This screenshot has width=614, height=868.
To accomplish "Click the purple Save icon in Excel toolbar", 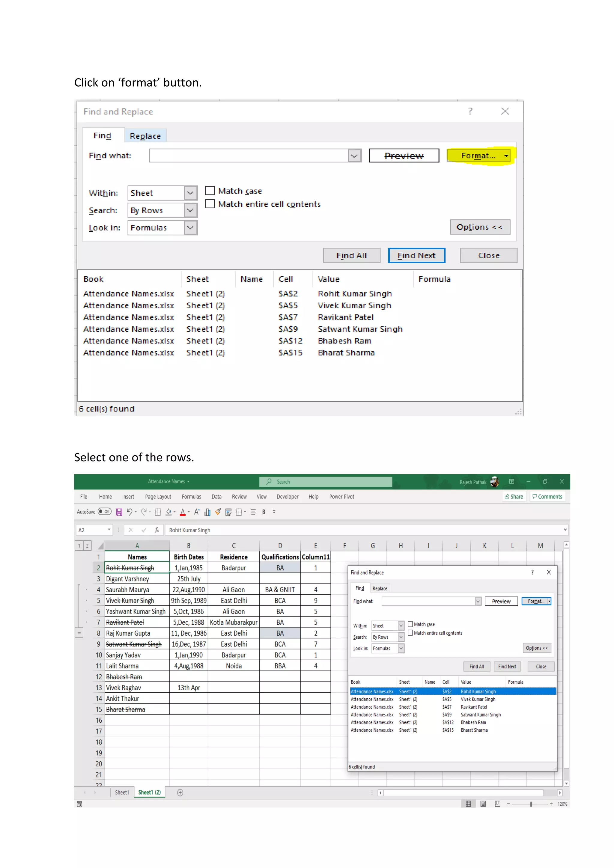I will [119, 512].
